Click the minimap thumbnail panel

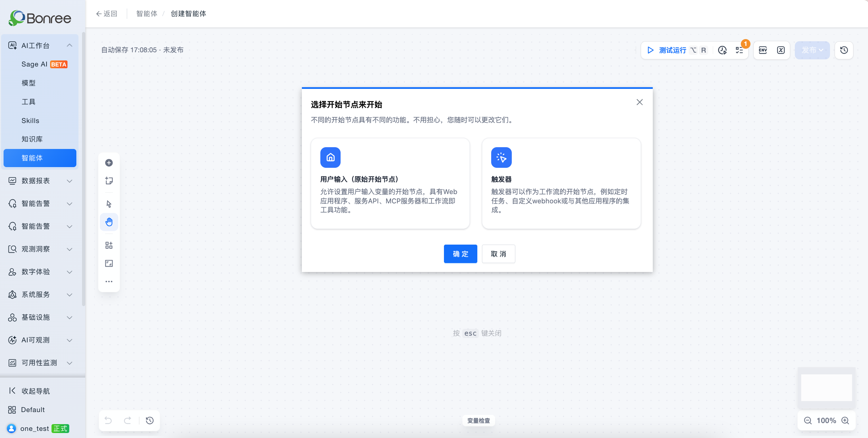click(826, 388)
